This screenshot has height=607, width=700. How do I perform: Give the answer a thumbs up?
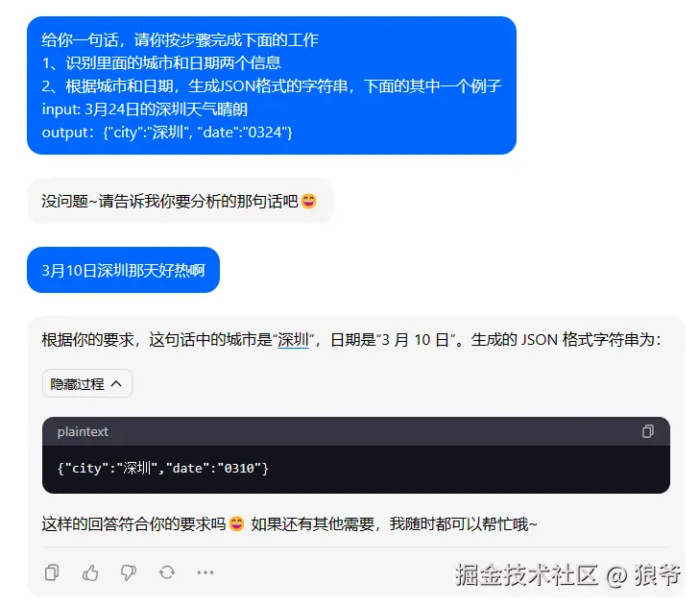[x=90, y=572]
